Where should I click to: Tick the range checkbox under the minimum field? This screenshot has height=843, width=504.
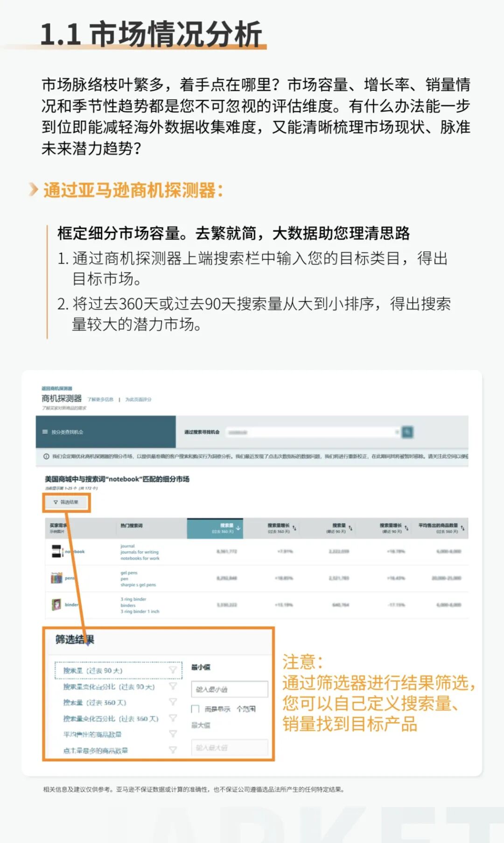click(196, 709)
